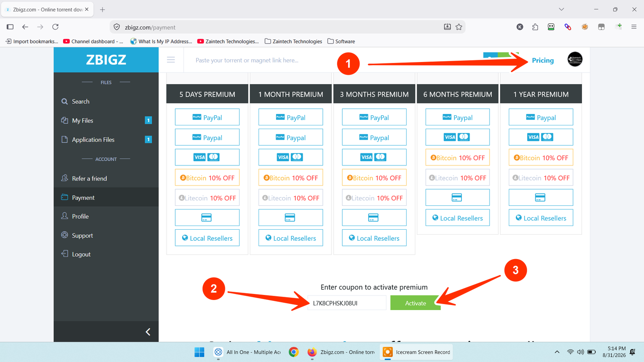Screen dimensions: 644x362
Task: Choose Bitcoin 10% OFF for 5 Days Premium
Action: click(x=207, y=178)
